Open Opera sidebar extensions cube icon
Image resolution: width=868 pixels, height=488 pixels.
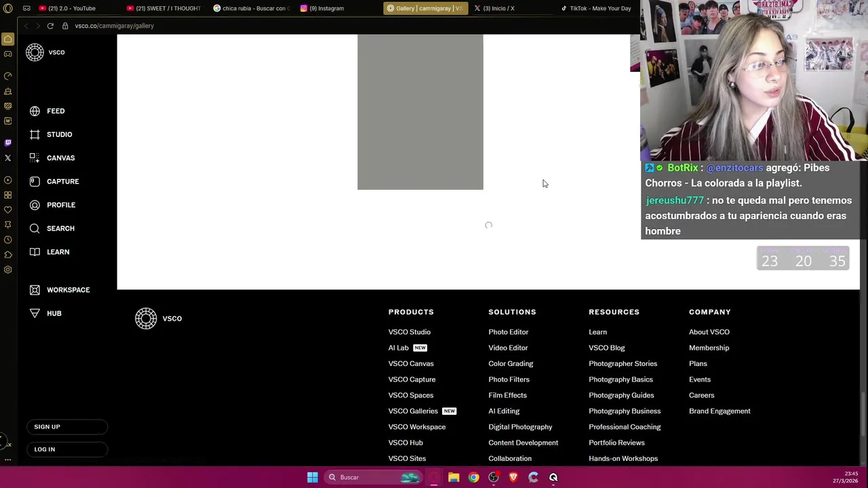tap(7, 255)
